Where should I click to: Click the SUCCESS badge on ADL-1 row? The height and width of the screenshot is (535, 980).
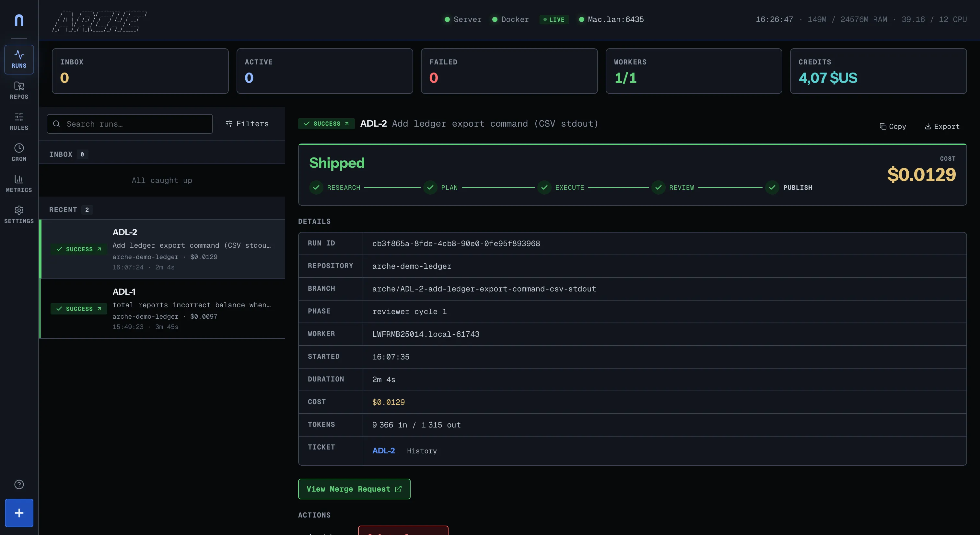tap(79, 309)
